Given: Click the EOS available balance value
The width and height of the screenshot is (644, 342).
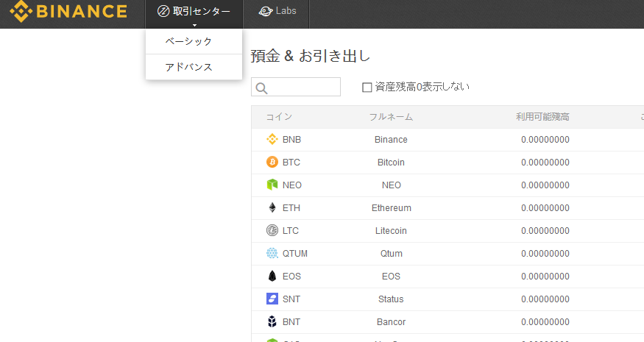Looking at the screenshot, I should 545,277.
